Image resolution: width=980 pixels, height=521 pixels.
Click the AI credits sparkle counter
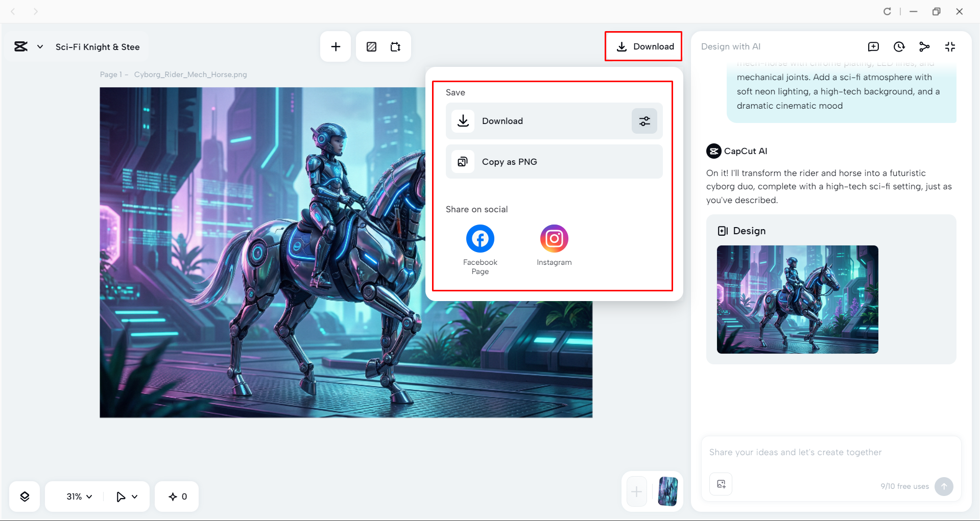tap(177, 497)
